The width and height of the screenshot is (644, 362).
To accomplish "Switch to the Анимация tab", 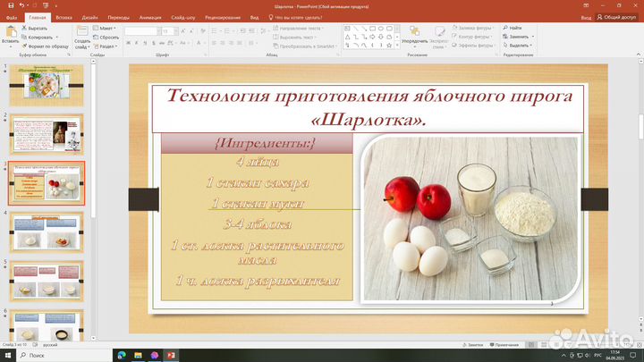I will (150, 18).
